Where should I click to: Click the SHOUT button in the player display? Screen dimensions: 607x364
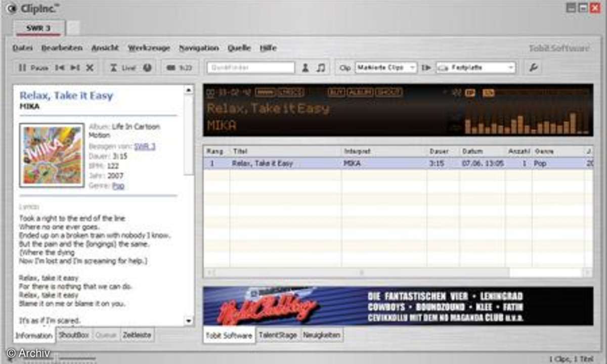[389, 93]
